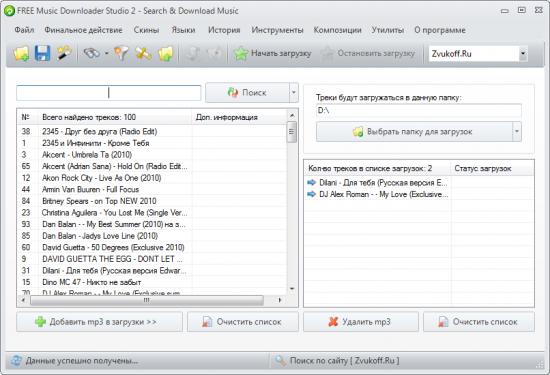This screenshot has height=375, width=550.
Task: Click Очистить список under search results
Action: tap(243, 322)
